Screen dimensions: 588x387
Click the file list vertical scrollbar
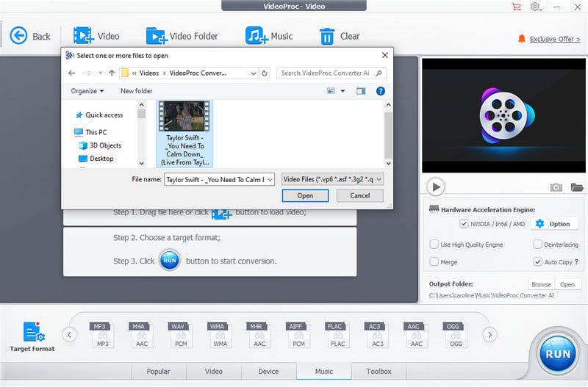(389, 134)
